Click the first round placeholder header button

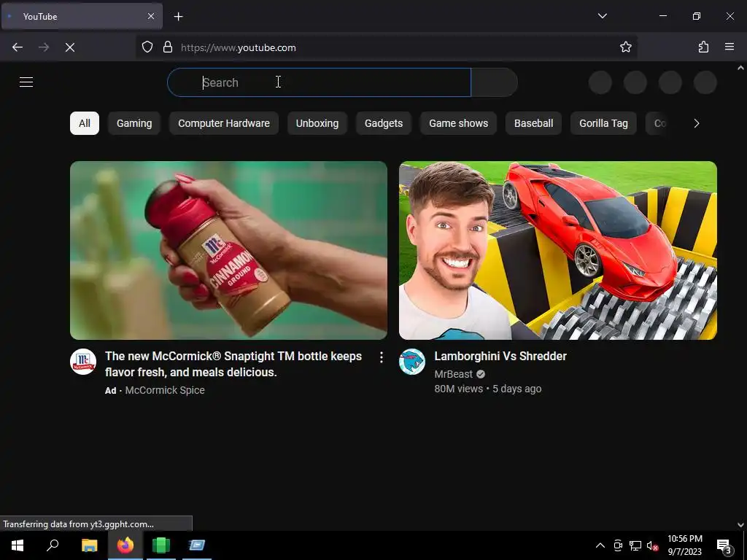point(600,82)
